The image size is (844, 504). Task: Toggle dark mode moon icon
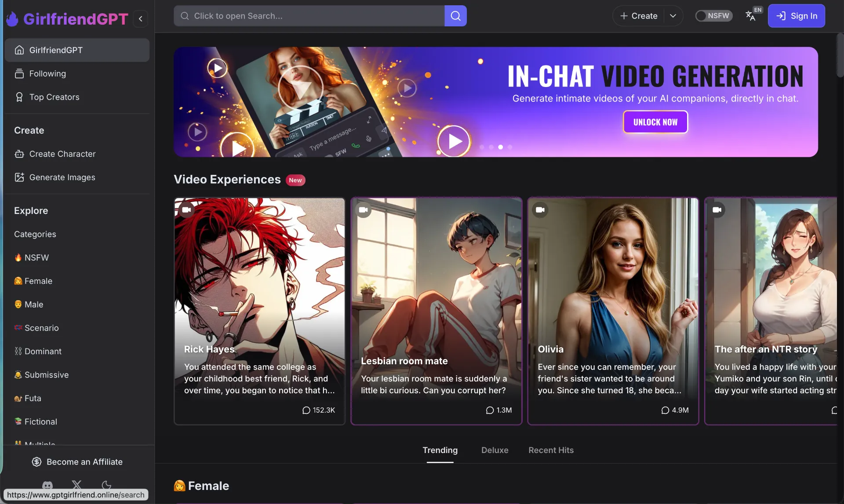point(106,485)
